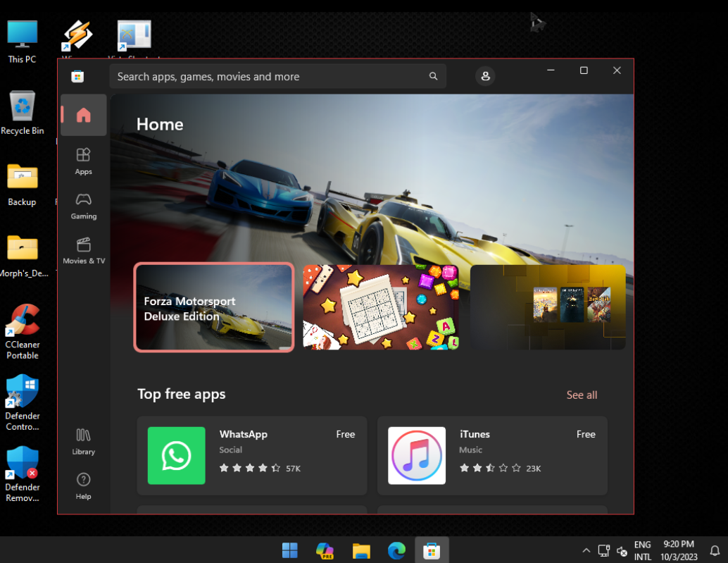Select the desktop shortcut right of Winamp
Image resolution: width=728 pixels, height=563 pixels.
tap(134, 36)
